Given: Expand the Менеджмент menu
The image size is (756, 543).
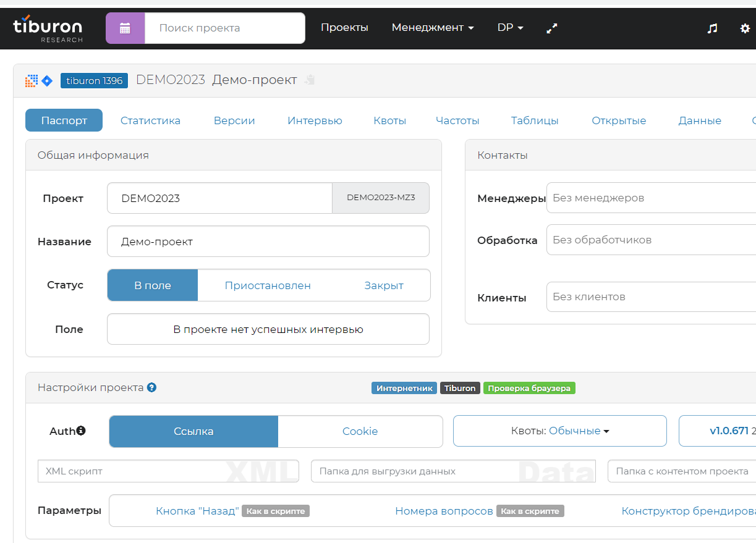Looking at the screenshot, I should pos(432,28).
